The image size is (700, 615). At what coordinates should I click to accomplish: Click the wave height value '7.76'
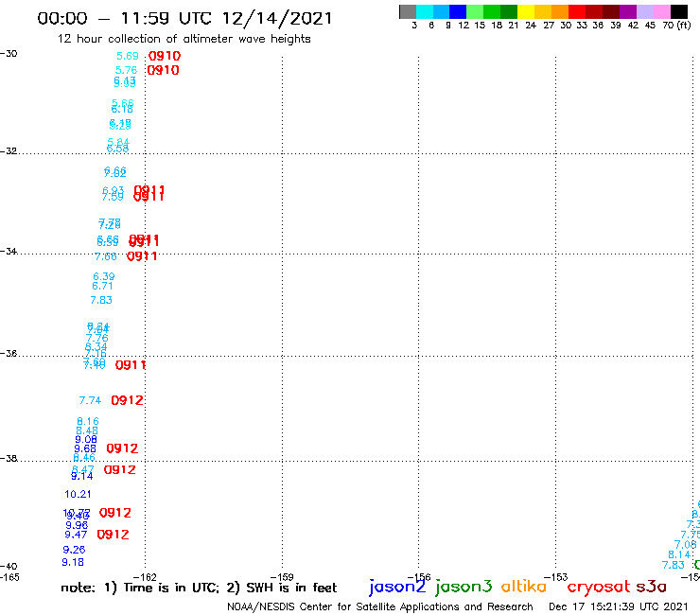pos(96,338)
